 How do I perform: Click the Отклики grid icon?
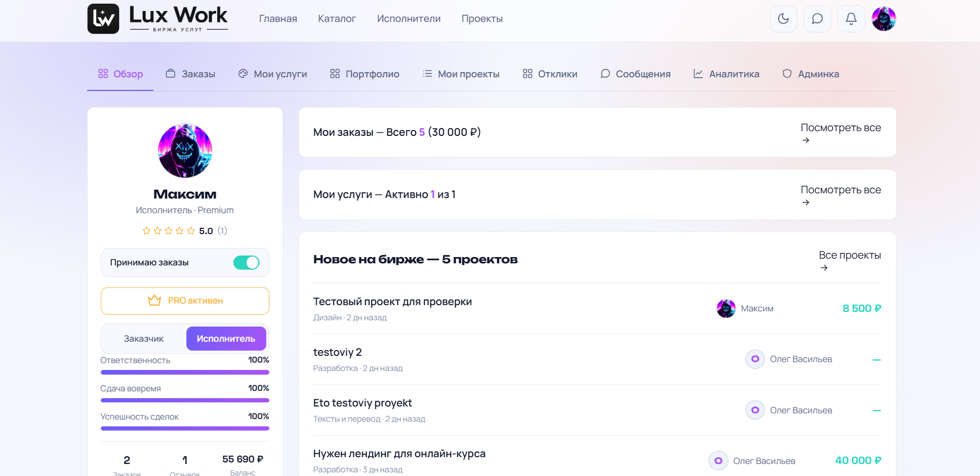point(527,74)
